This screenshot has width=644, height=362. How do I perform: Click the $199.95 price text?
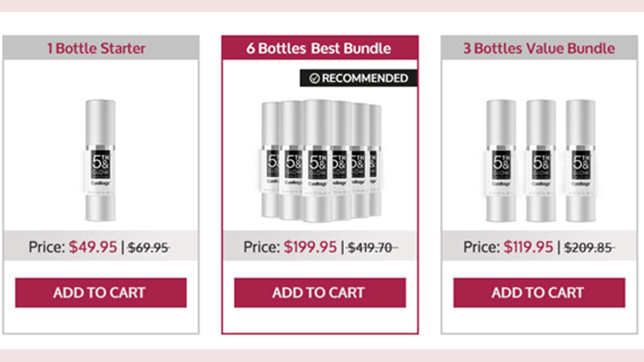coord(310,247)
